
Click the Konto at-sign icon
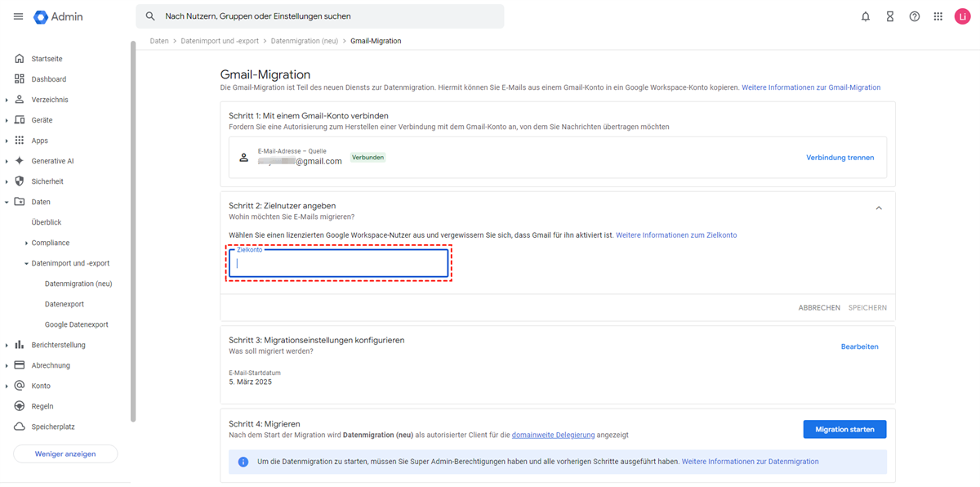(20, 386)
